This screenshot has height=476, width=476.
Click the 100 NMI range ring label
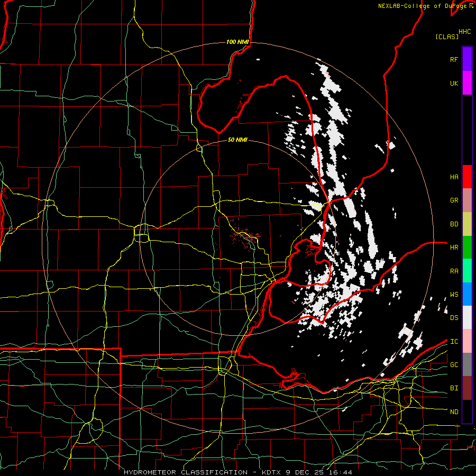(x=237, y=42)
